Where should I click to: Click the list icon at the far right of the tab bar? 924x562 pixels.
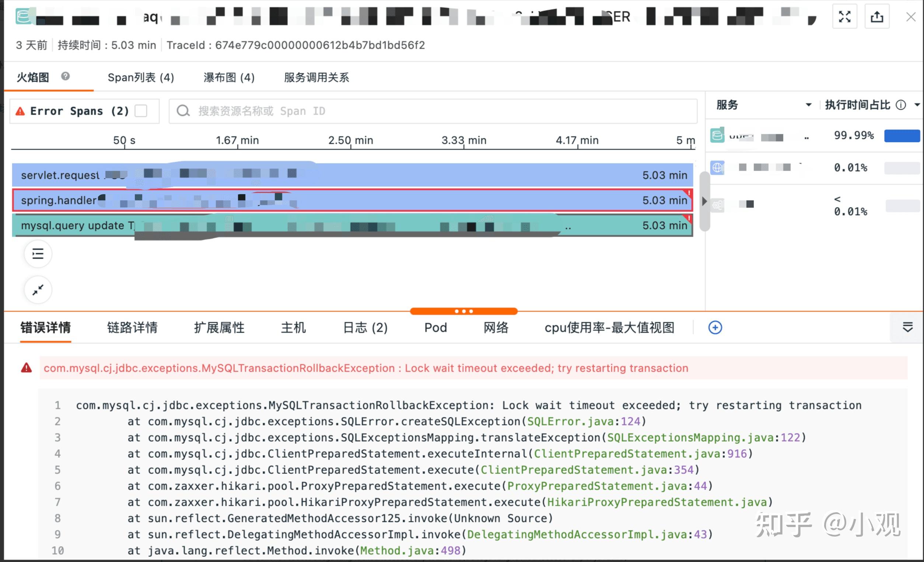coord(908,327)
